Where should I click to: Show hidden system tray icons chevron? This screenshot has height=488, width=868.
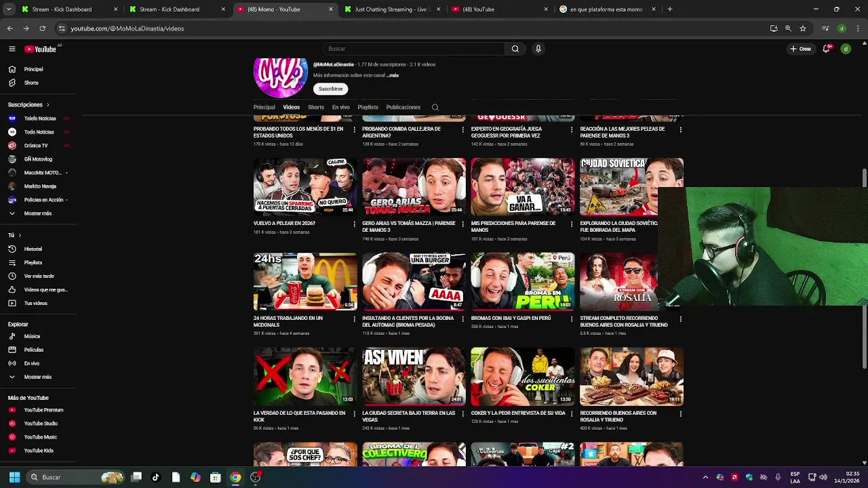click(705, 477)
